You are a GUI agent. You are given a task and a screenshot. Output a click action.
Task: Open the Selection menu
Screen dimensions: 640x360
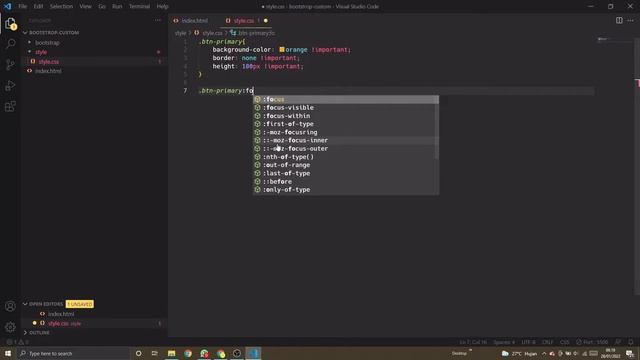pos(61,7)
